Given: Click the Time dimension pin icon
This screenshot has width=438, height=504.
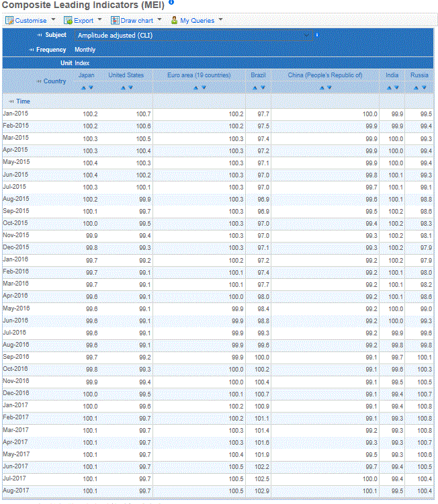Looking at the screenshot, I should point(11,101).
